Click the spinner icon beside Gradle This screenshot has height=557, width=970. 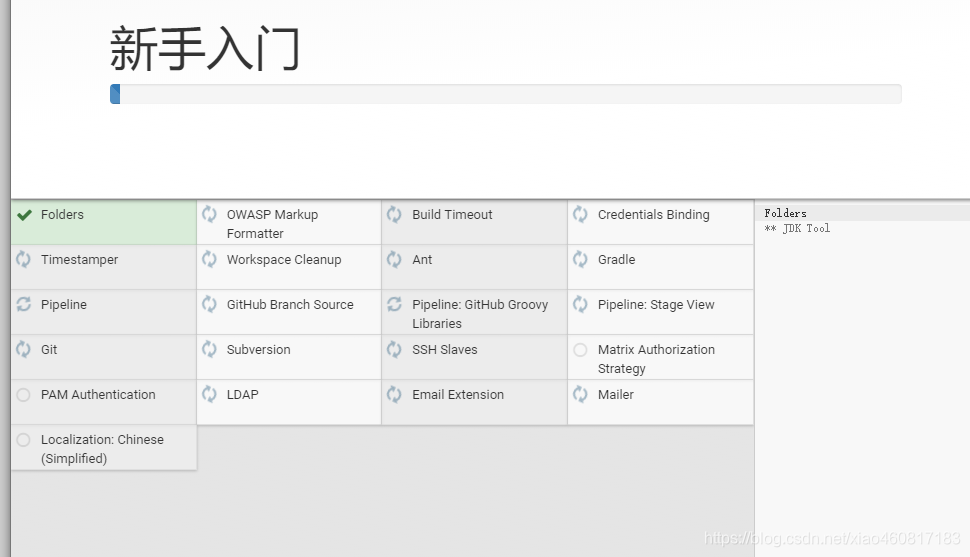pyautogui.click(x=580, y=259)
